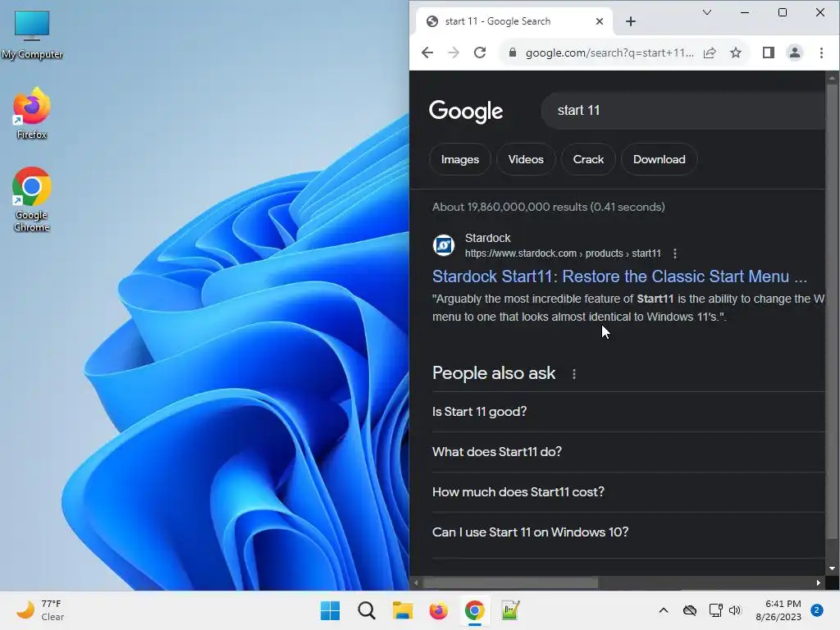Viewport: 840px width, 630px height.
Task: Show hidden system tray icons
Action: (663, 610)
